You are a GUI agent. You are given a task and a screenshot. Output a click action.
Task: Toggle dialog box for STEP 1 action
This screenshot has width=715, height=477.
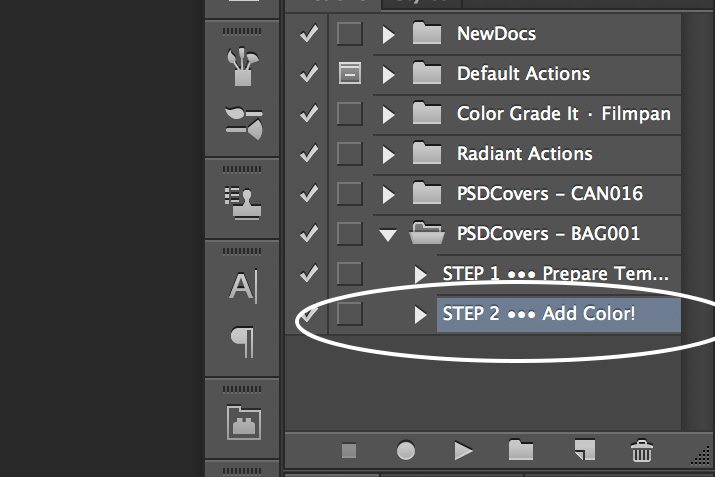tap(350, 273)
